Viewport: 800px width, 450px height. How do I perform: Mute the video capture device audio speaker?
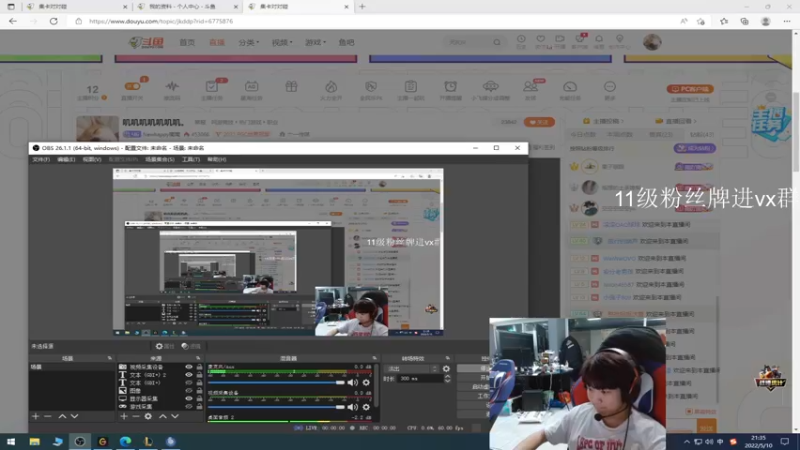[x=353, y=407]
